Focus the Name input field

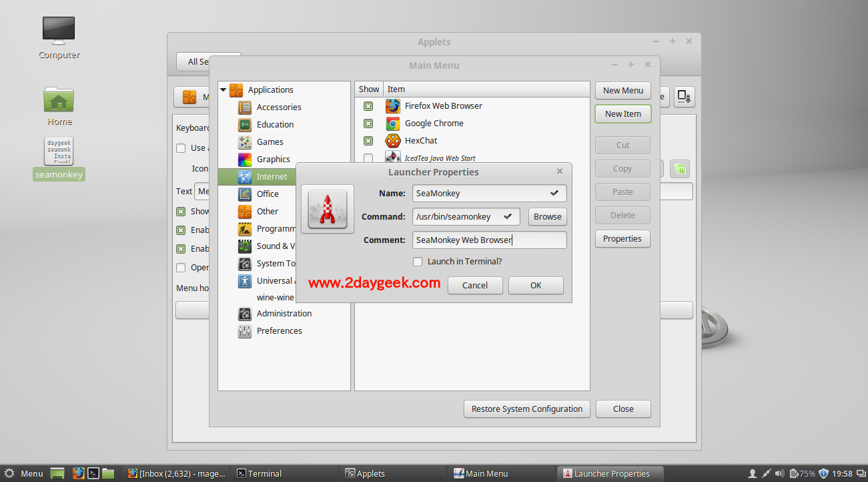(x=490, y=193)
